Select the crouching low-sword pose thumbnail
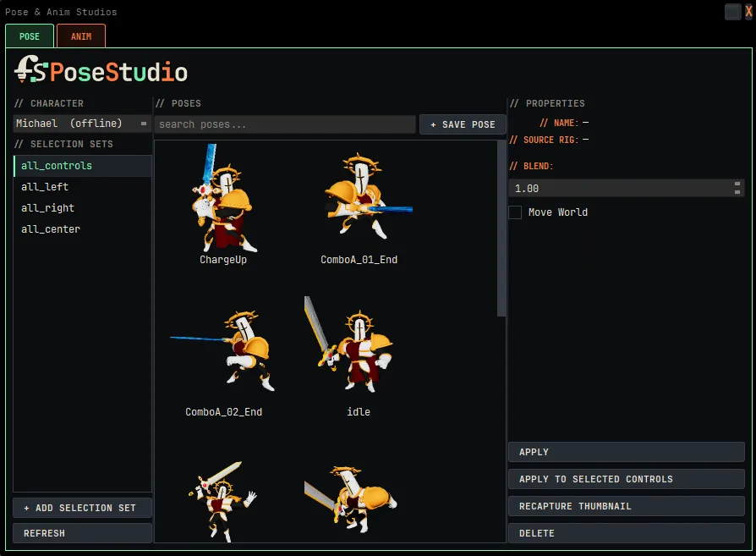The height and width of the screenshot is (556, 756). (x=351, y=498)
